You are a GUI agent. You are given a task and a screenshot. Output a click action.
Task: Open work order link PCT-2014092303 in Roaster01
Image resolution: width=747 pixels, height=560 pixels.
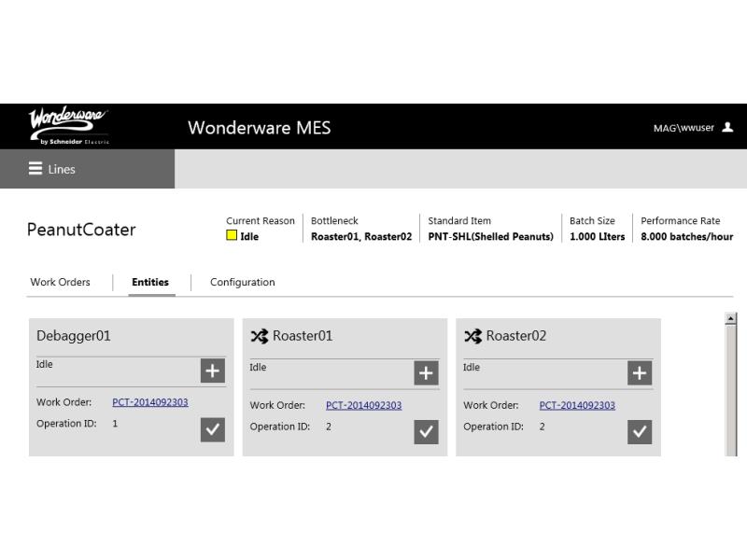click(x=363, y=405)
